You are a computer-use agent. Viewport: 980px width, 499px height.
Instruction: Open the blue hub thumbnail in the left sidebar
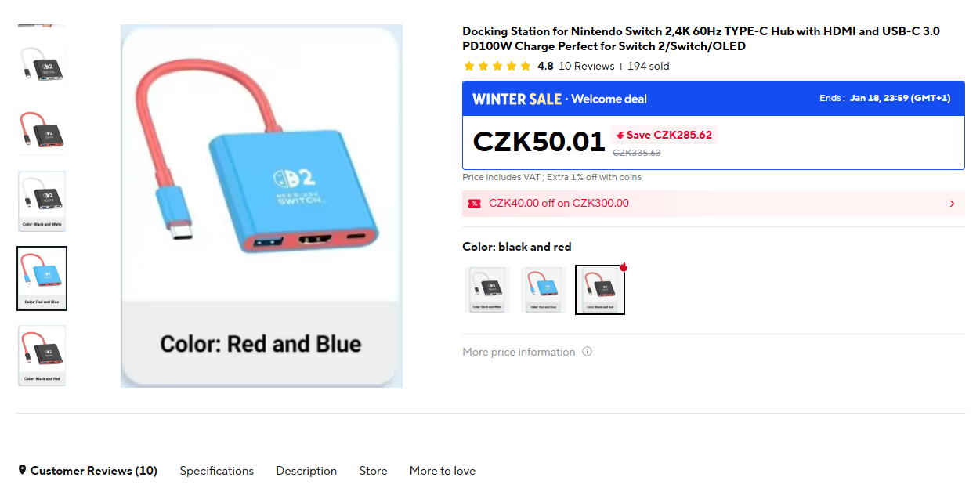(42, 278)
